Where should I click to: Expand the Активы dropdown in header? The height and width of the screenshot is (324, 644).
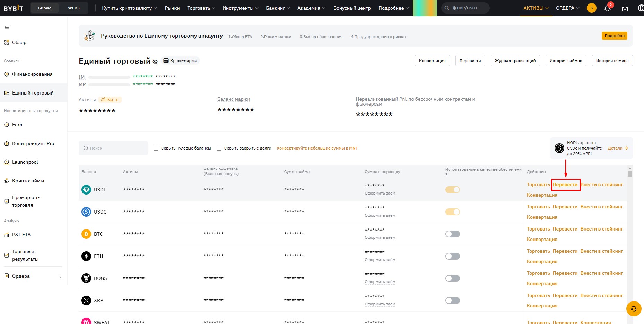[x=536, y=8]
